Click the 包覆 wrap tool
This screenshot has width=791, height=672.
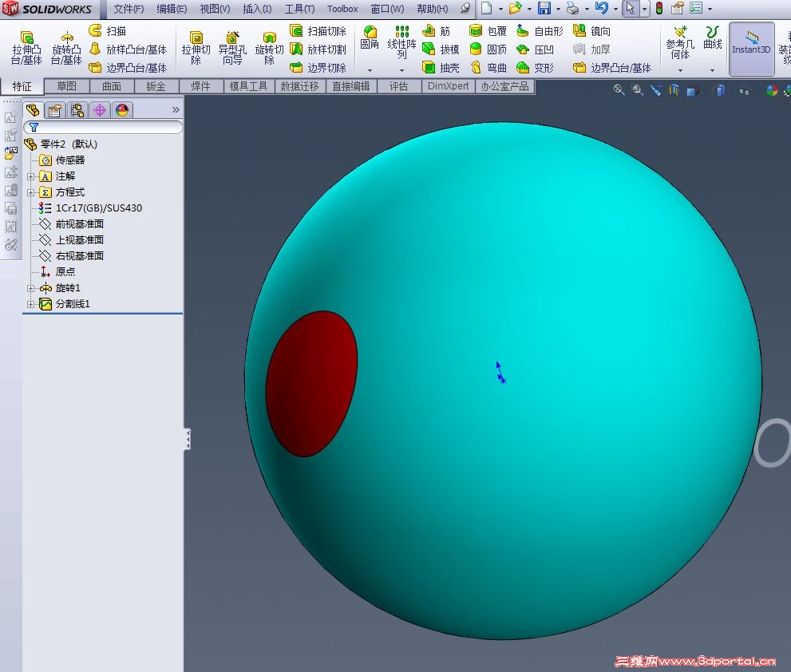488,31
